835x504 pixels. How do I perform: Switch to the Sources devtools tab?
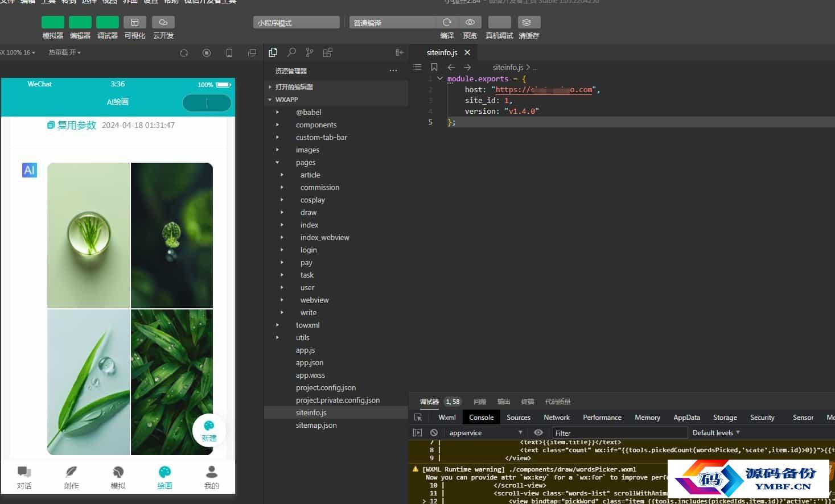click(519, 418)
